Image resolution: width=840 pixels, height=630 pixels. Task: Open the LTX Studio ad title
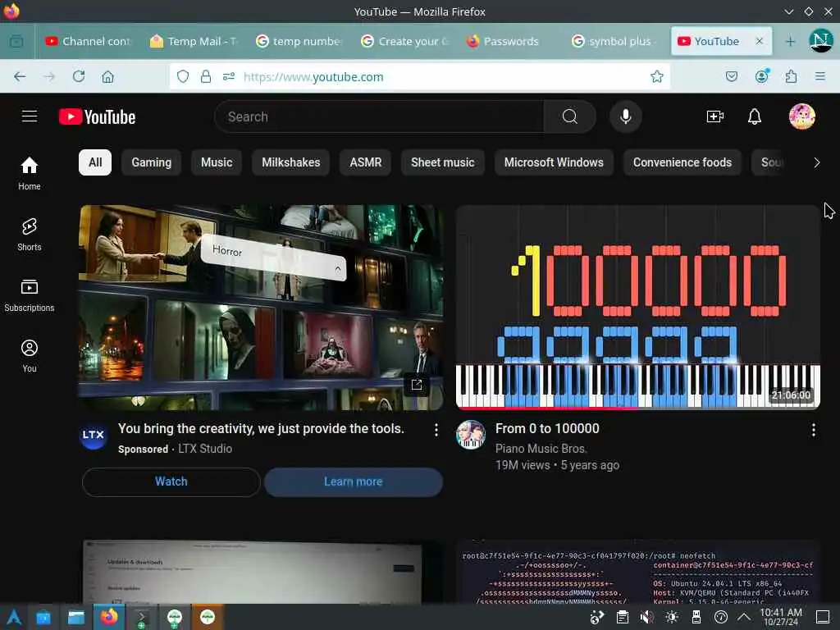point(261,428)
